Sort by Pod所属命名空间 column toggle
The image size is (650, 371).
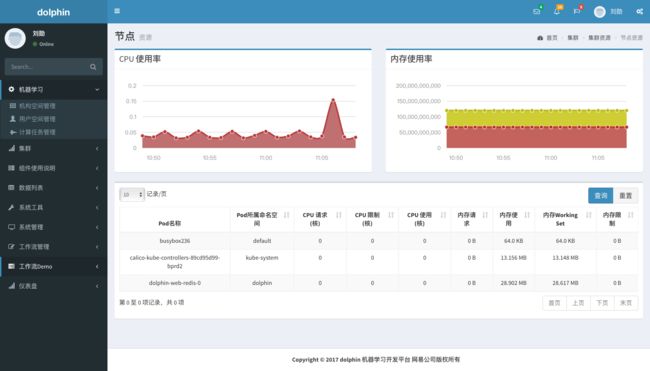[286, 215]
